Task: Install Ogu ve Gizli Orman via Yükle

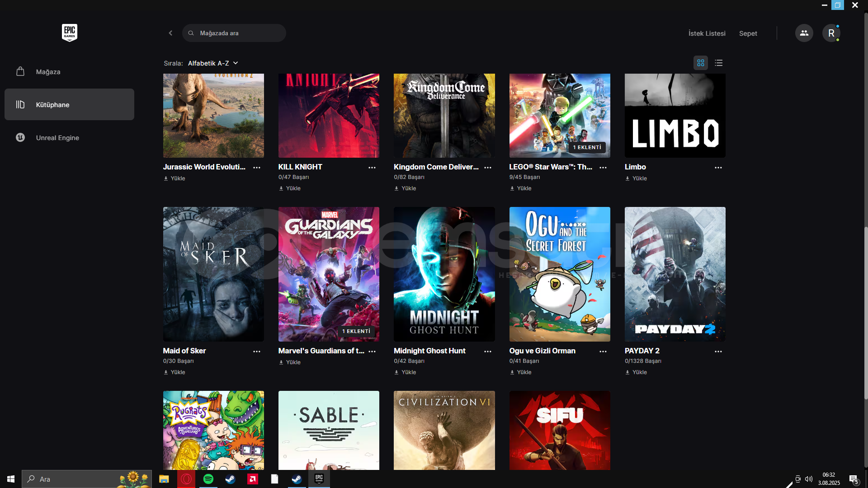Action: tap(521, 372)
